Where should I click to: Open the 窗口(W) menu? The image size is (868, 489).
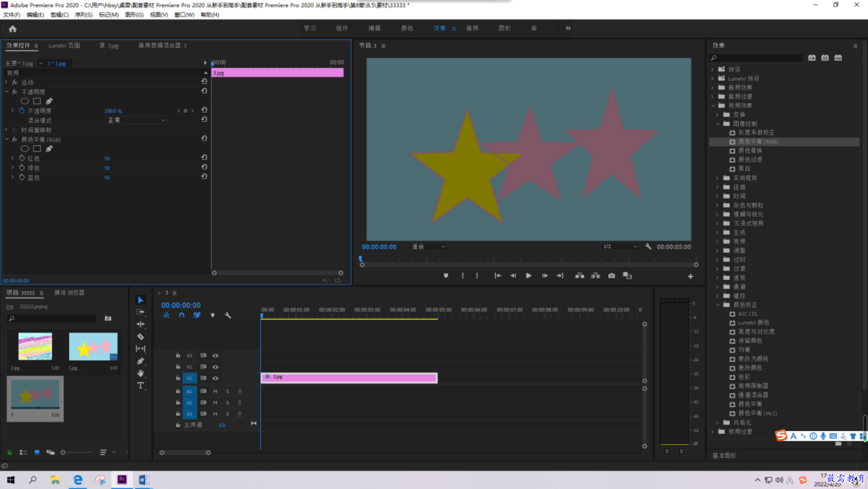[x=184, y=15]
